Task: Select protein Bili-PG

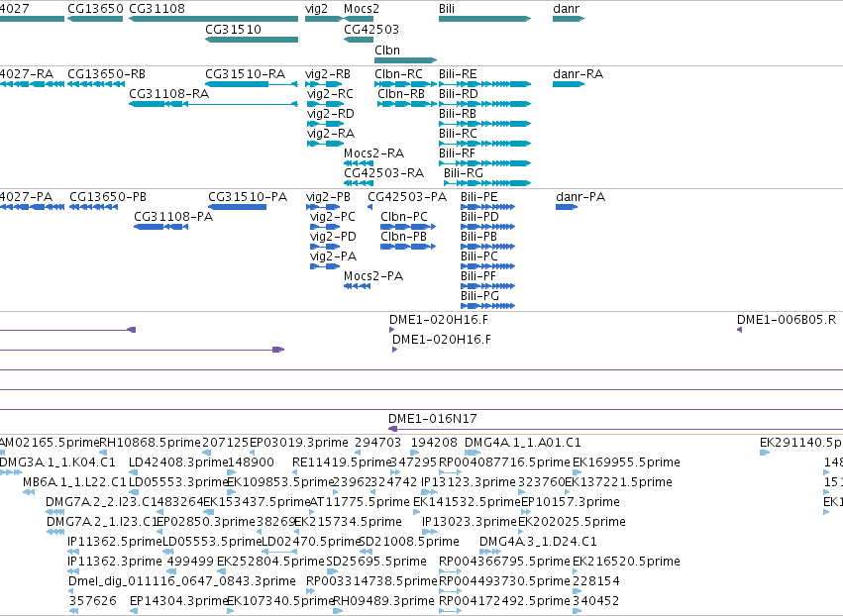Action: click(488, 306)
